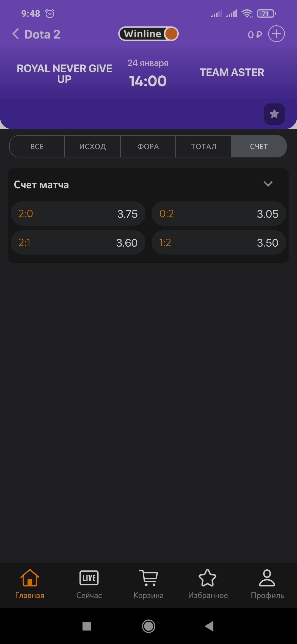Tap the 0 ₽ balance display
This screenshot has width=297, height=644.
pos(255,35)
